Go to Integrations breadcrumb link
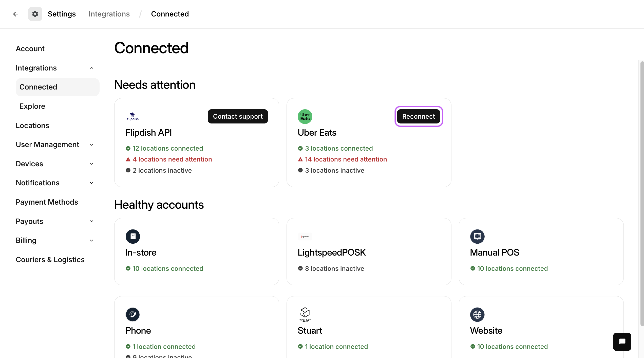Image resolution: width=644 pixels, height=358 pixels. click(x=109, y=14)
